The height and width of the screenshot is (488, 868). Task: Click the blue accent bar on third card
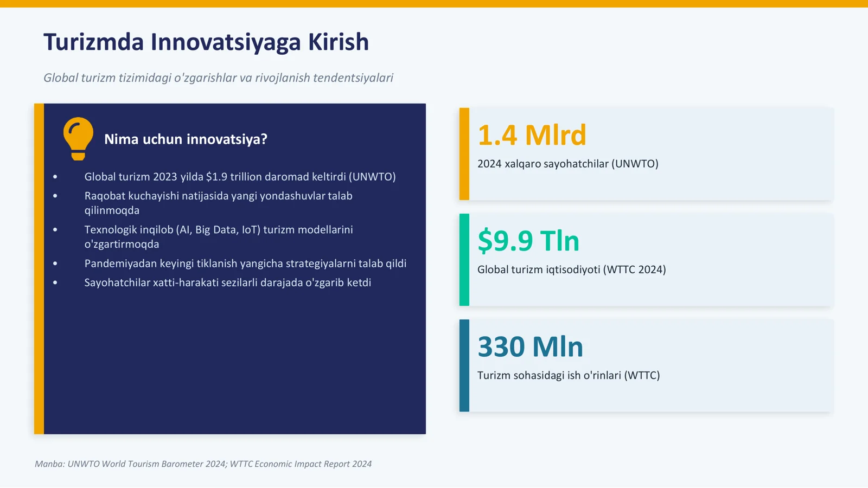(464, 365)
